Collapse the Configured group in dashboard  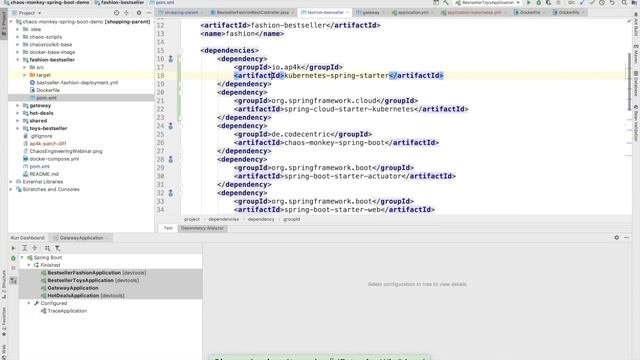point(29,303)
